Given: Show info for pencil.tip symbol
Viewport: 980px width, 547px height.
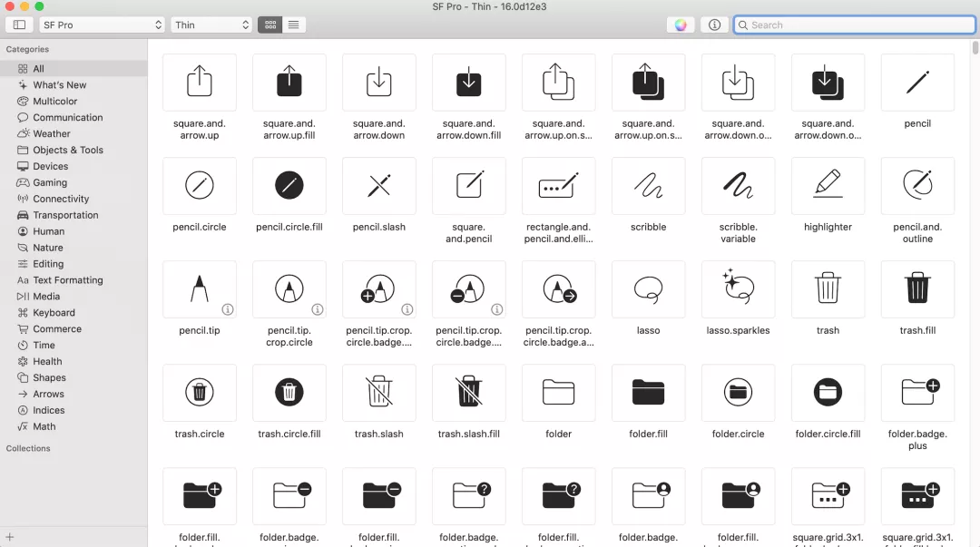Looking at the screenshot, I should coord(228,309).
